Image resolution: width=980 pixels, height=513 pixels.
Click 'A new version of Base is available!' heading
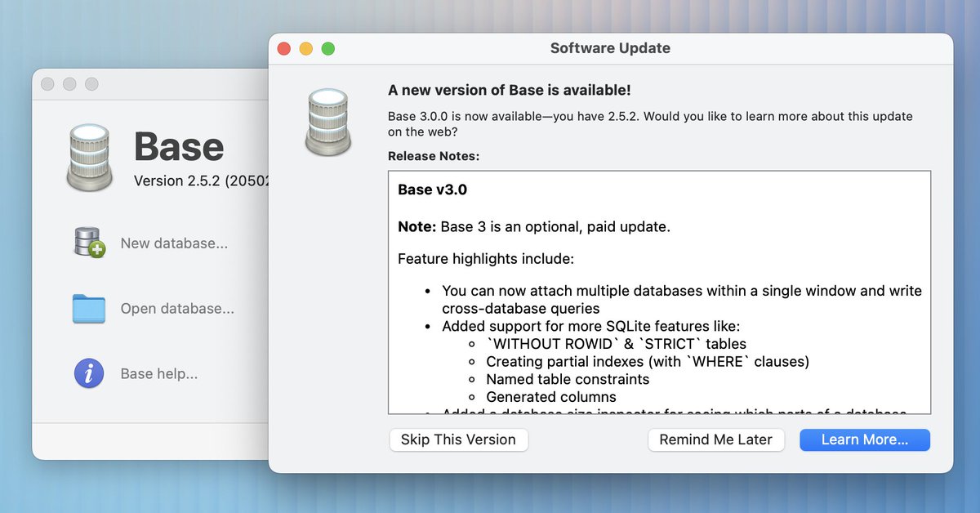[510, 91]
